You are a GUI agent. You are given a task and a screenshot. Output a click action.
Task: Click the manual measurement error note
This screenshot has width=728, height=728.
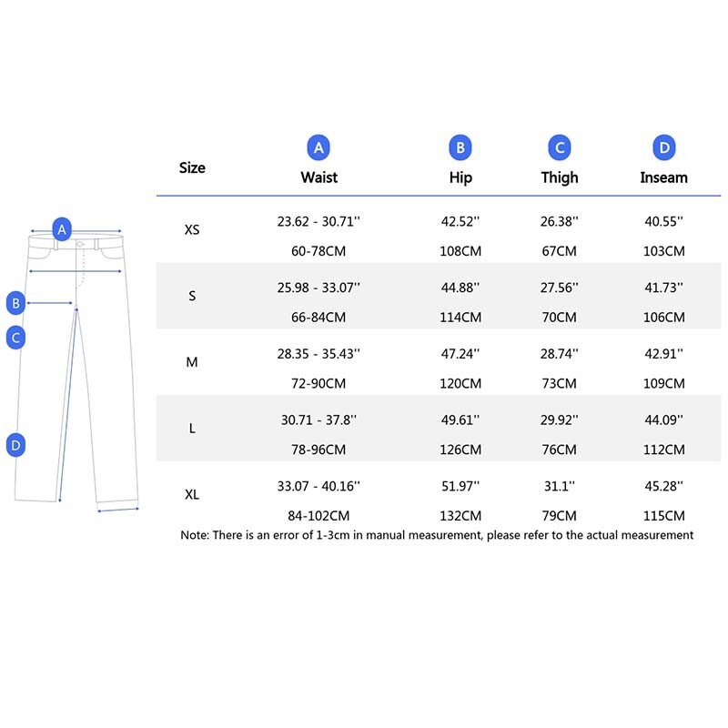[437, 535]
